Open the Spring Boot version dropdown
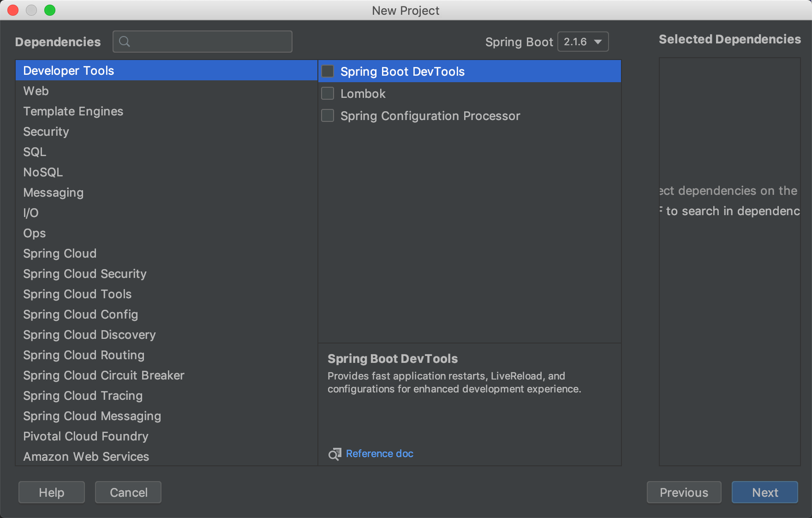 (583, 42)
